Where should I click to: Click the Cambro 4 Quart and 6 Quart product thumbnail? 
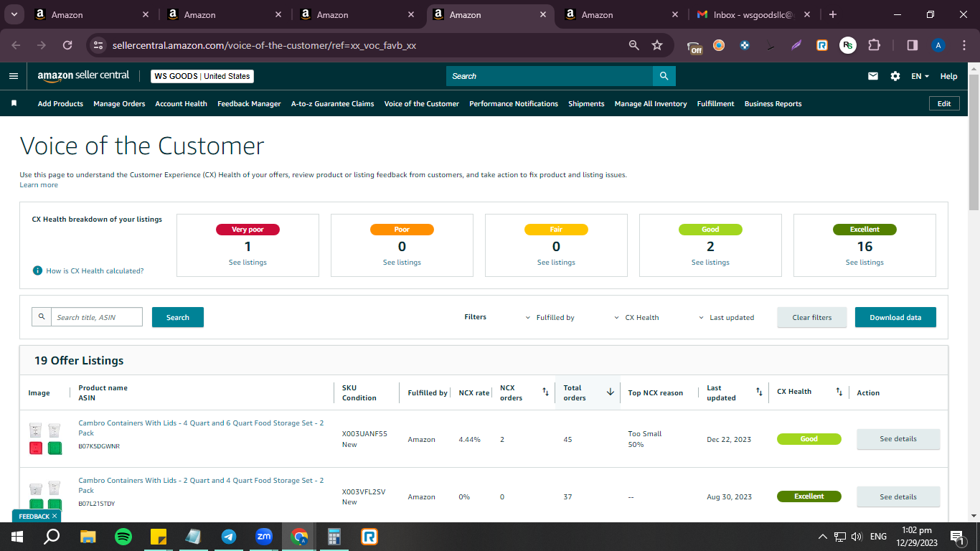[44, 439]
